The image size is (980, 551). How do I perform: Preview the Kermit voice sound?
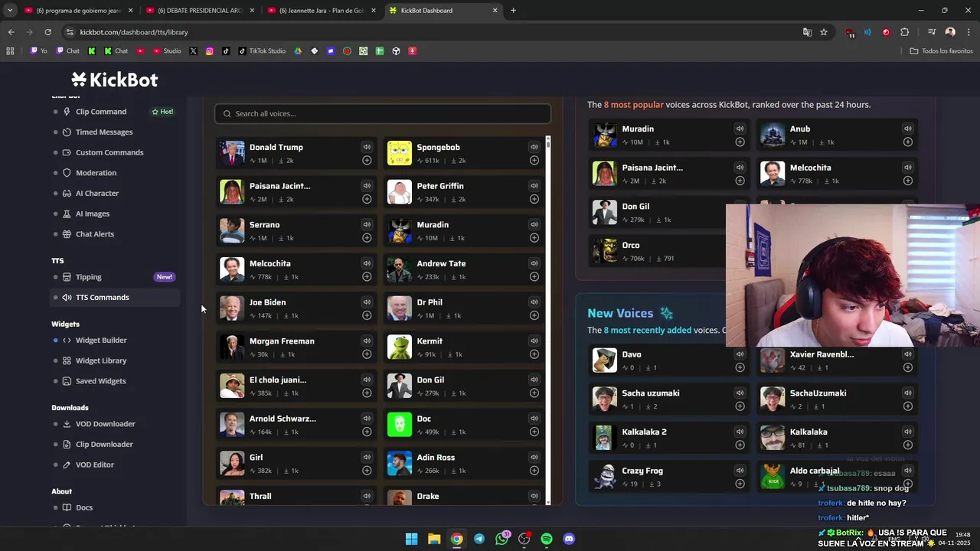pyautogui.click(x=534, y=341)
